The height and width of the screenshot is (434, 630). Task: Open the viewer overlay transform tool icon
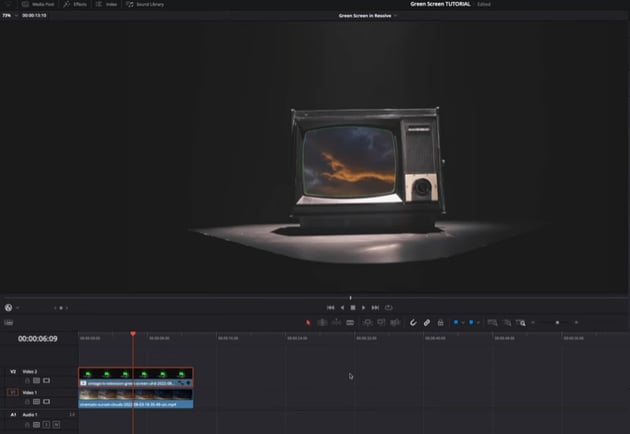[8, 308]
